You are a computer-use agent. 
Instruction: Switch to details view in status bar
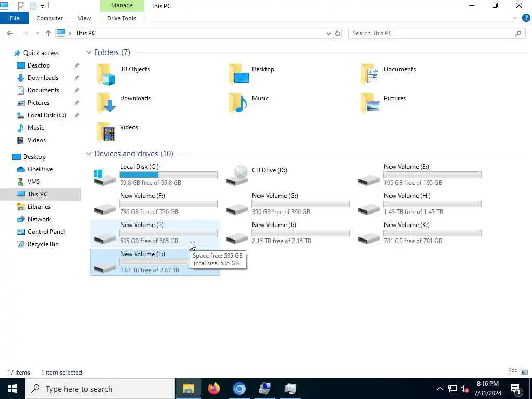tap(513, 372)
